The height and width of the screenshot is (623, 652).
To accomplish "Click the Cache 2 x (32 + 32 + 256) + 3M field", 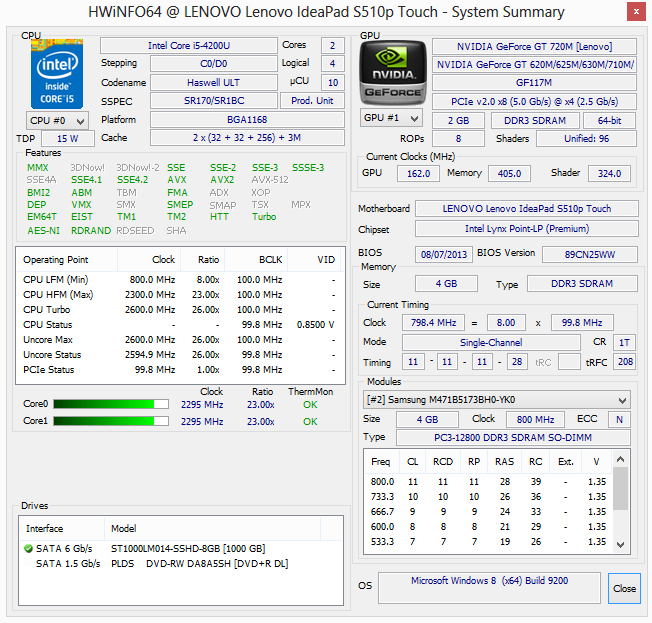I will pyautogui.click(x=247, y=138).
